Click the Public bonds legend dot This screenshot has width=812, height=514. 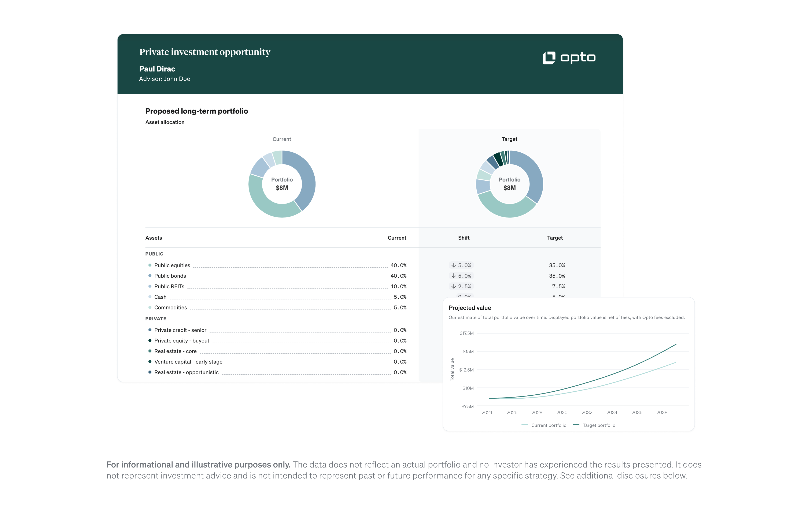click(x=150, y=276)
